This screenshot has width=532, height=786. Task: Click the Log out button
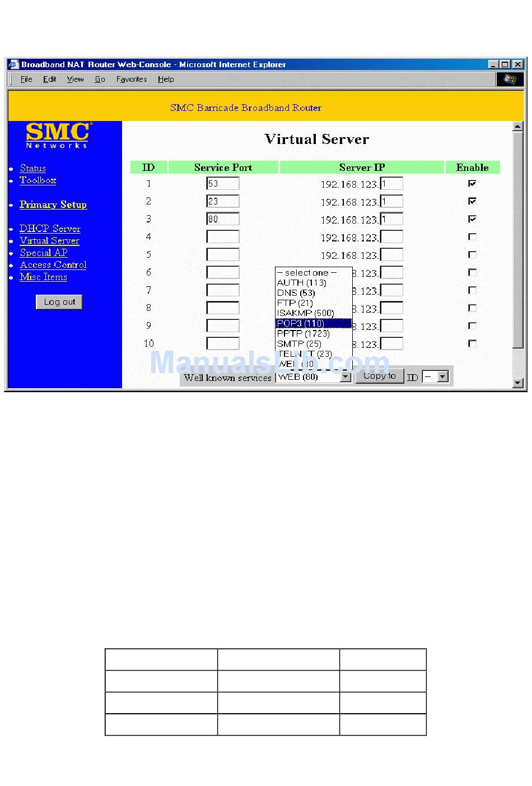[59, 302]
